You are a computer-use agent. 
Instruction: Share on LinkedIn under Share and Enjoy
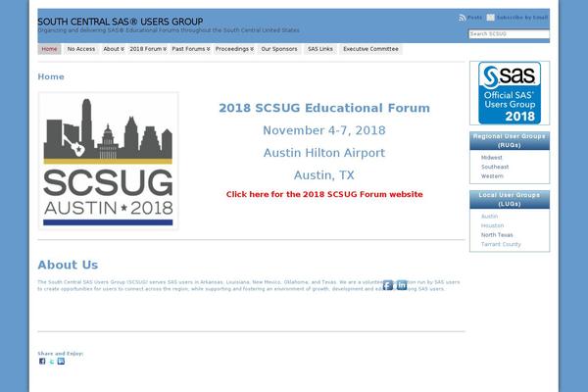coord(61,362)
